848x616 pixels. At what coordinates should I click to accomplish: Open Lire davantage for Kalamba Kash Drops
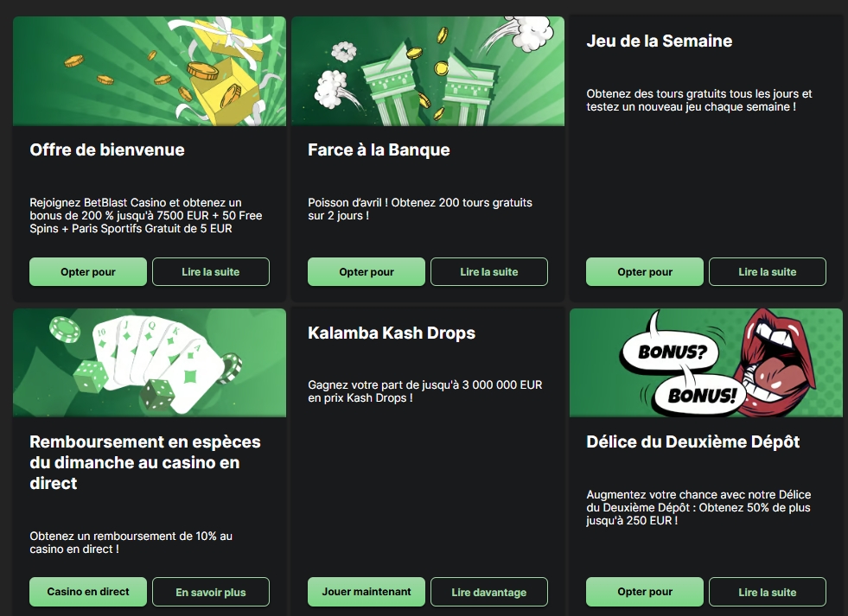pyautogui.click(x=489, y=592)
